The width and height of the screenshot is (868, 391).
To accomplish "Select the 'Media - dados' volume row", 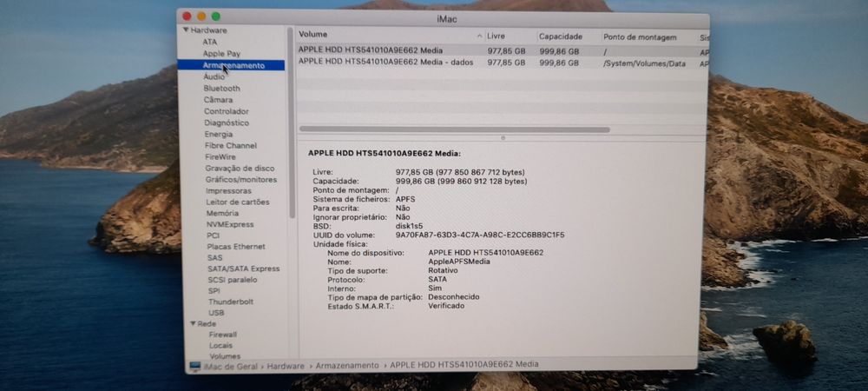I will pyautogui.click(x=502, y=63).
